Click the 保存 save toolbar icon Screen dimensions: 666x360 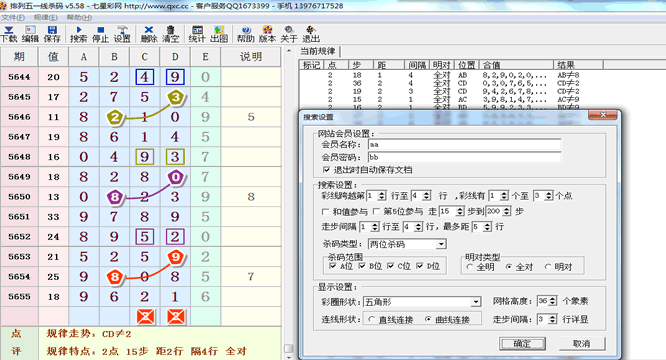coord(52,34)
